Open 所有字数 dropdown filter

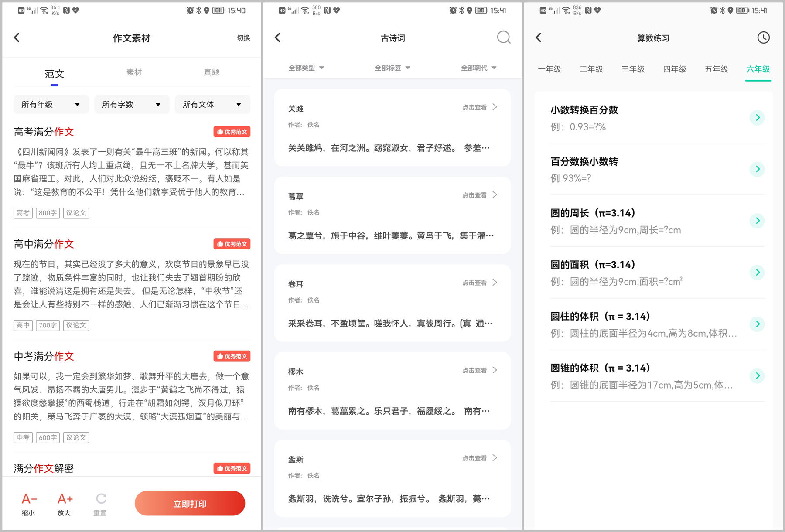tap(132, 104)
